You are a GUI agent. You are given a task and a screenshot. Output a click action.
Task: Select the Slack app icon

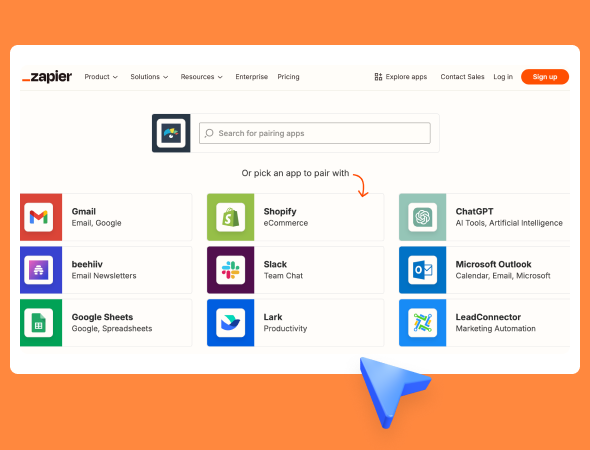231,270
